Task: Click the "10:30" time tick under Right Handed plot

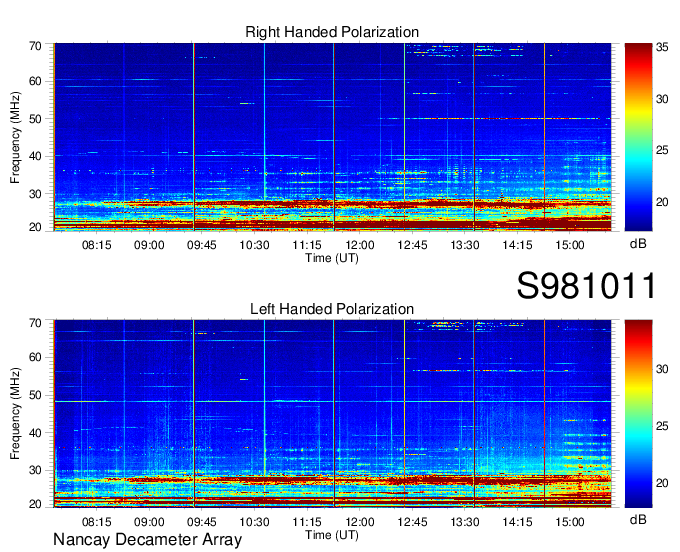Action: (x=255, y=245)
